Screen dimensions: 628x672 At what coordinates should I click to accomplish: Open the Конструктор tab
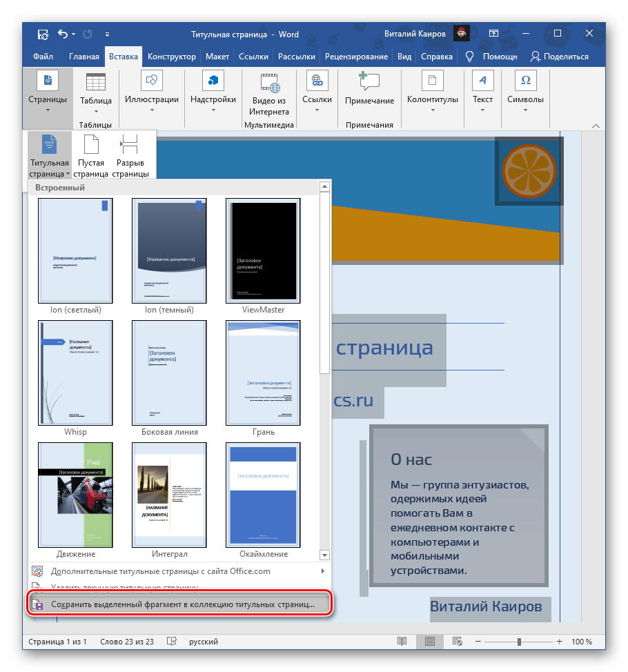click(171, 57)
